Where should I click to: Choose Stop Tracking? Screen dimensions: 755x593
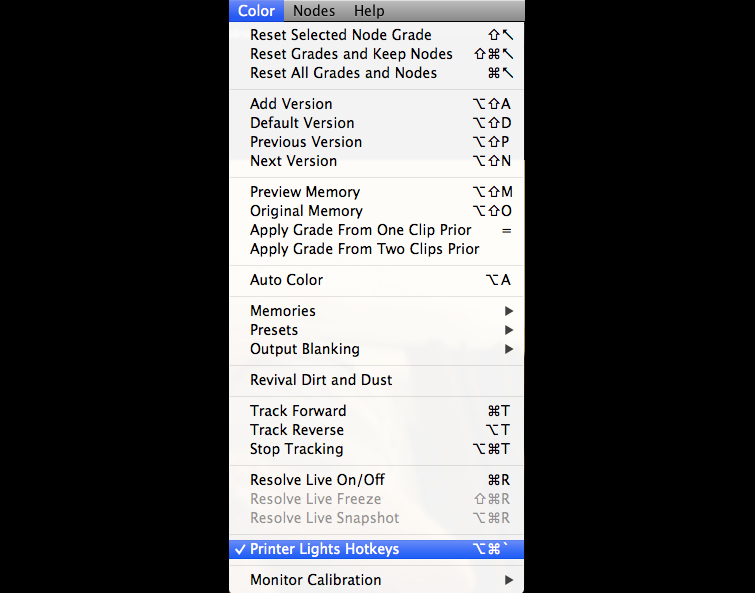point(297,449)
